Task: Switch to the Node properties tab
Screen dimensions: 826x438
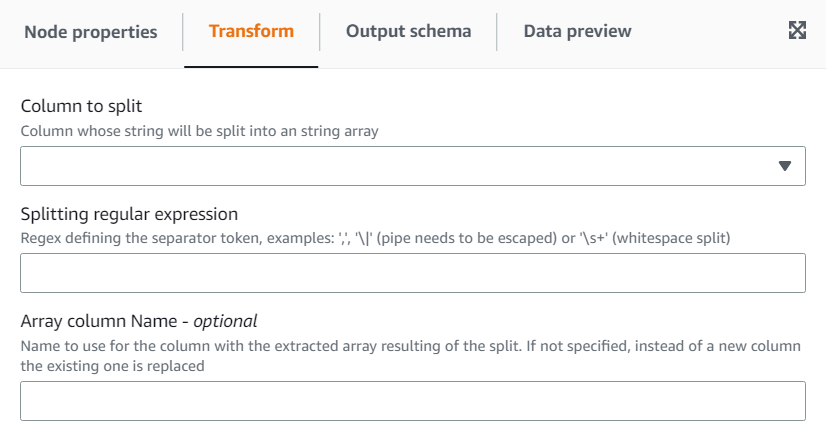Action: pos(91,31)
